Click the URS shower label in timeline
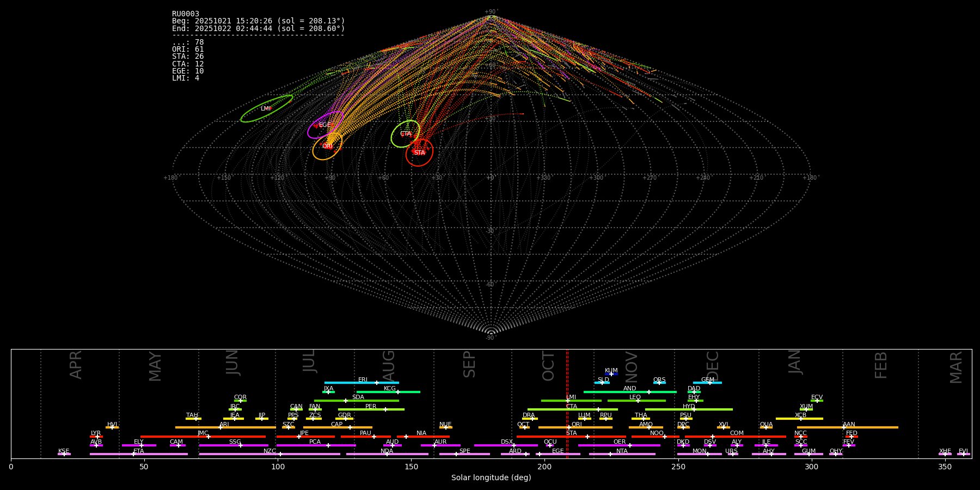980x490 pixels. [731, 451]
